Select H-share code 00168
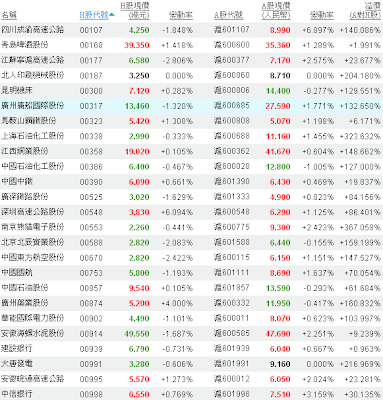383x400 pixels. click(x=91, y=45)
